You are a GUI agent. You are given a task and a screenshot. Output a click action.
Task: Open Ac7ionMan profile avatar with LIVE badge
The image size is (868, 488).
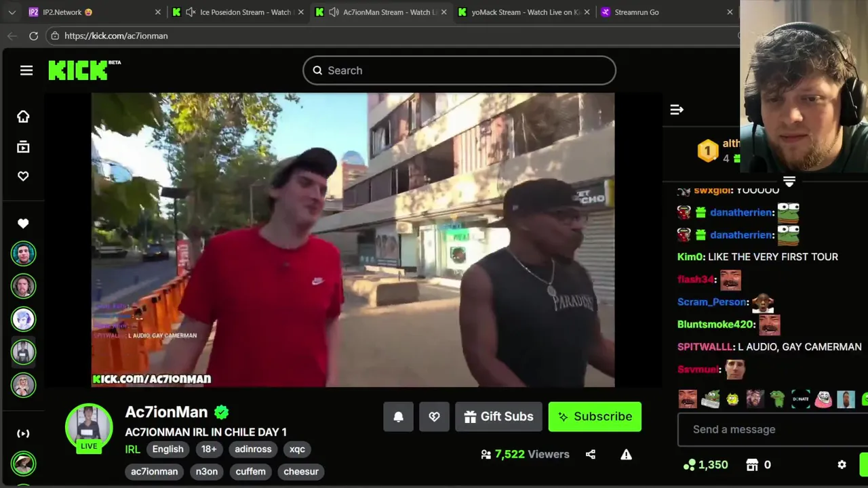(89, 427)
